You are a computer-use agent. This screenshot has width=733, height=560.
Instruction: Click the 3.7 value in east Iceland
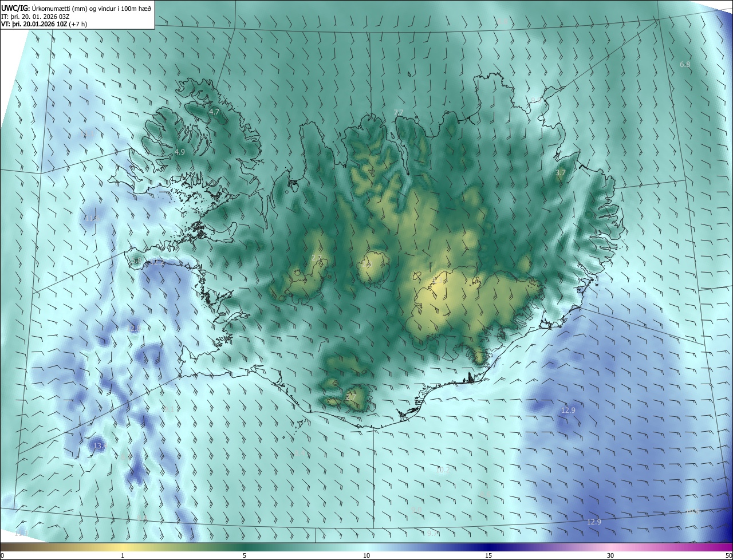click(561, 172)
